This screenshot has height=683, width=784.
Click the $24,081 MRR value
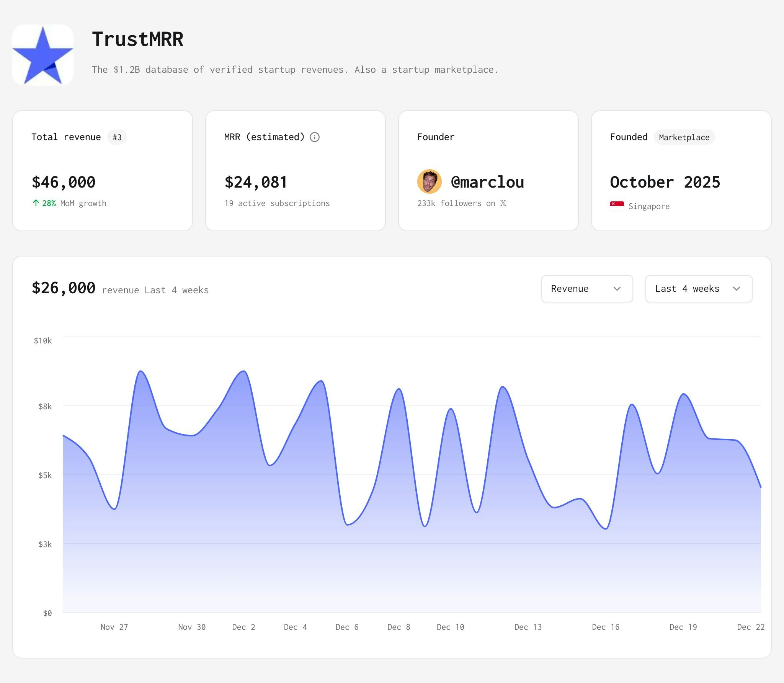point(256,182)
